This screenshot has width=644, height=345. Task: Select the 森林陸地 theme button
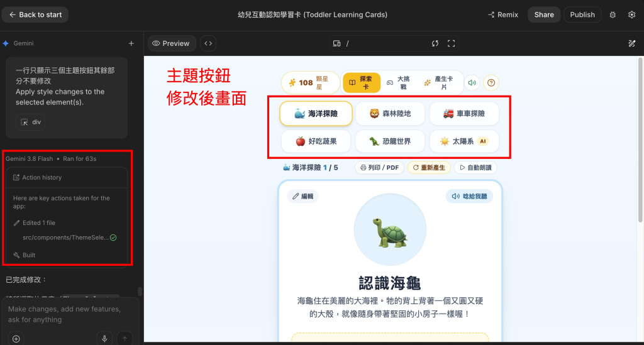390,114
